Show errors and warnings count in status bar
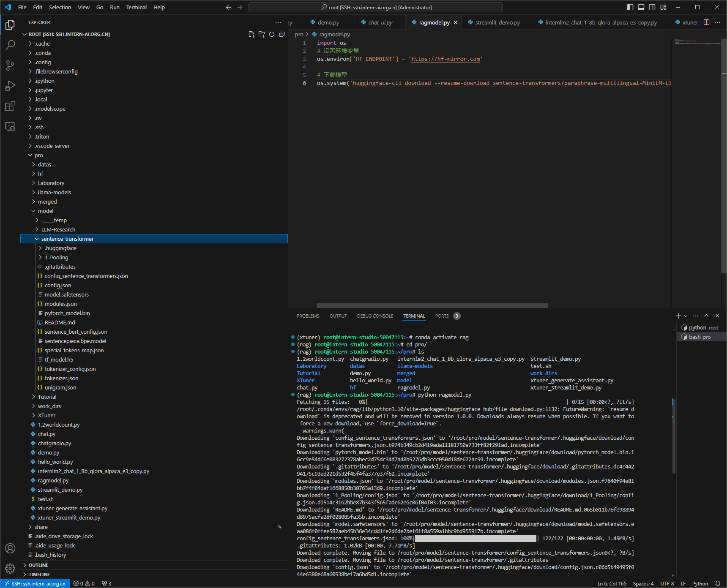Image resolution: width=727 pixels, height=588 pixels. 84,584
